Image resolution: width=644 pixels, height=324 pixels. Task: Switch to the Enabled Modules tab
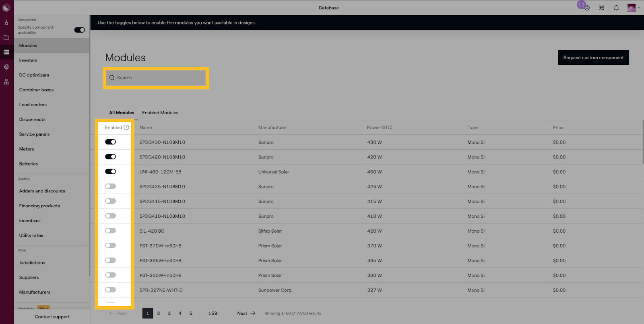tap(160, 113)
